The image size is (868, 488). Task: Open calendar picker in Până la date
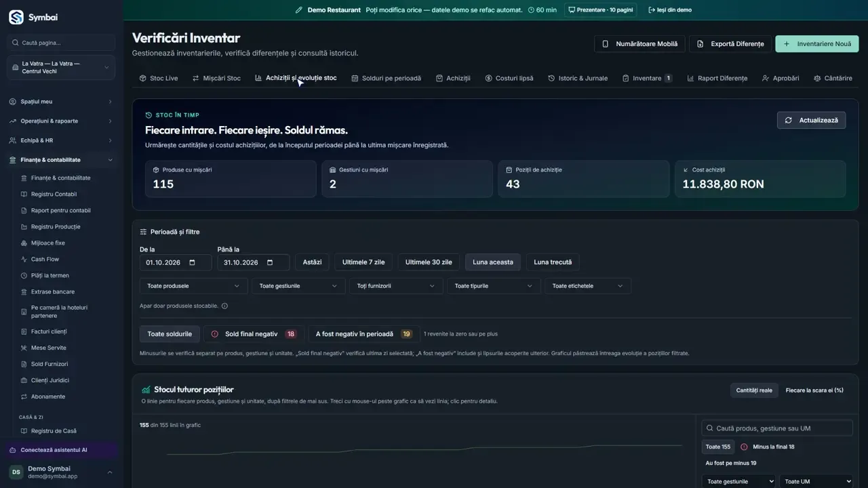(270, 262)
